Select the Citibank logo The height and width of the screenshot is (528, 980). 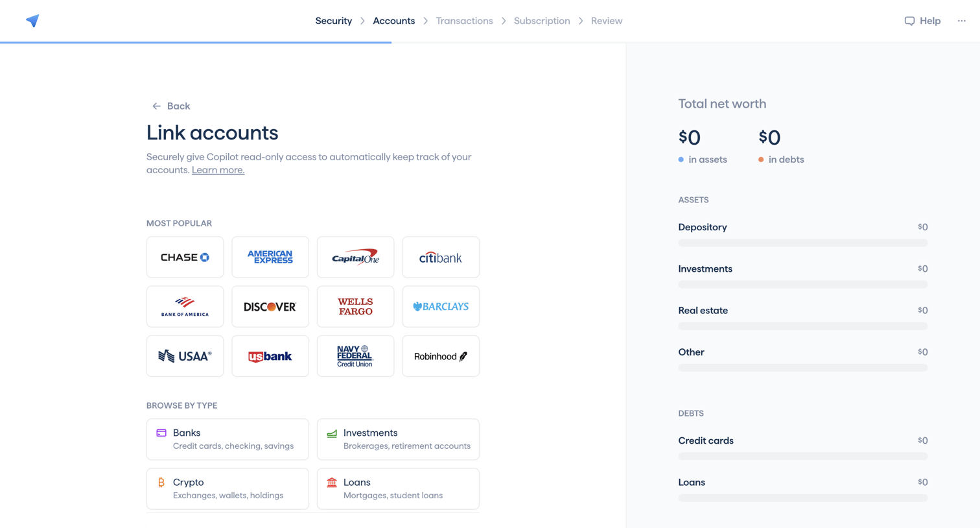(441, 258)
